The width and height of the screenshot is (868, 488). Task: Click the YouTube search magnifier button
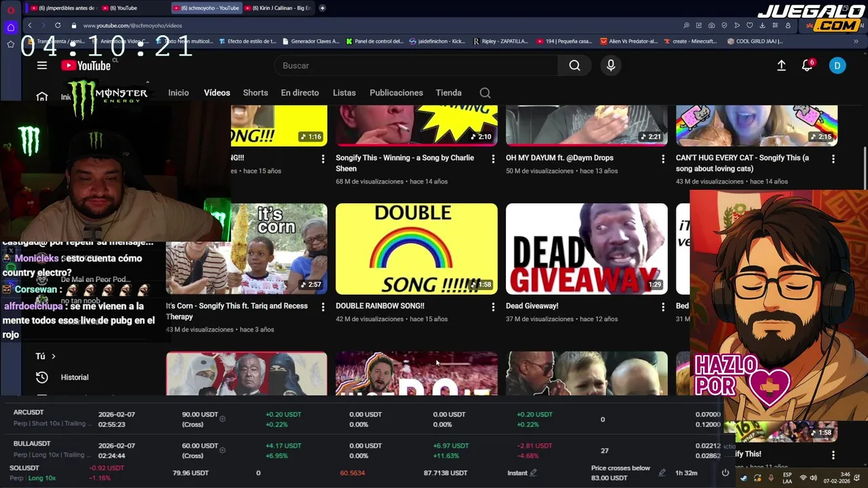(x=575, y=66)
